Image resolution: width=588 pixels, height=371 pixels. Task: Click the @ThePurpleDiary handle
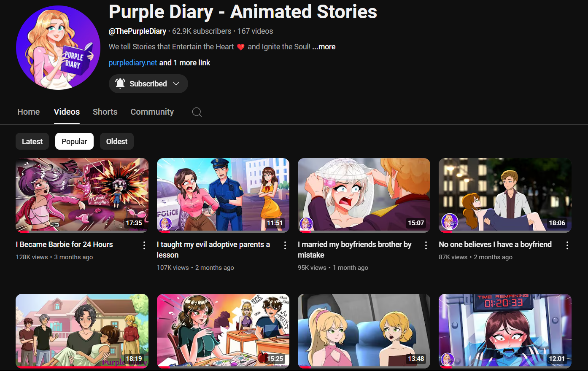(138, 31)
